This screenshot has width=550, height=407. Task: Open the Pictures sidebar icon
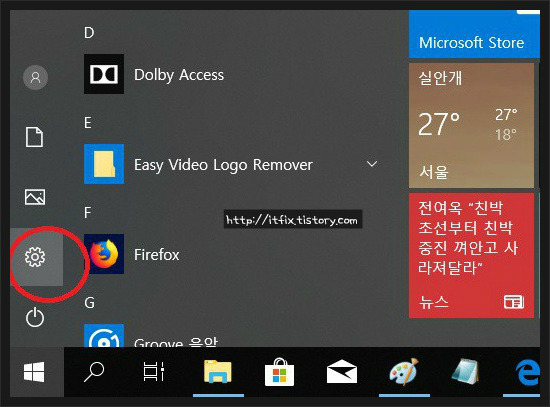click(35, 197)
